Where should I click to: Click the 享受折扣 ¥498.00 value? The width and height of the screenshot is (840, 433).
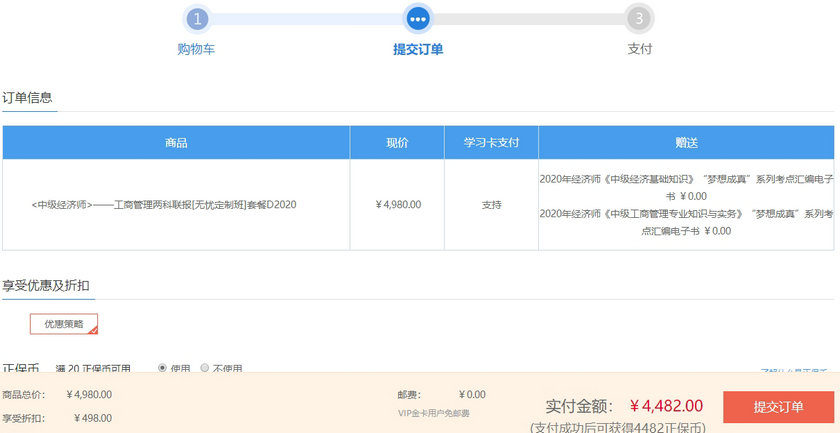pos(93,418)
